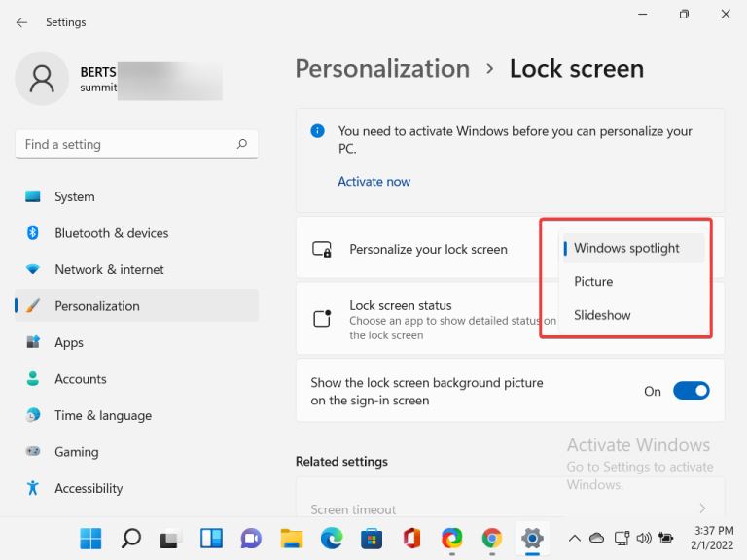The image size is (747, 560).
Task: Open Accessibility settings category
Action: [x=137, y=488]
